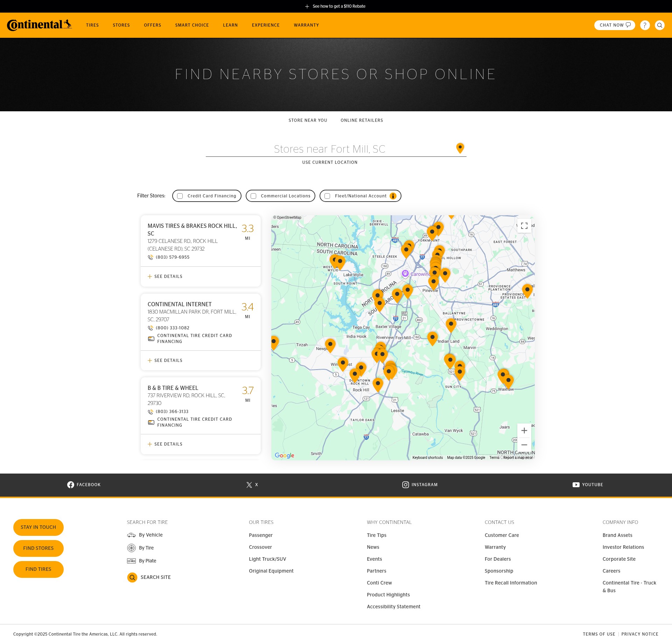Open the Privacy Notice link
This screenshot has width=672, height=644.
coord(640,634)
